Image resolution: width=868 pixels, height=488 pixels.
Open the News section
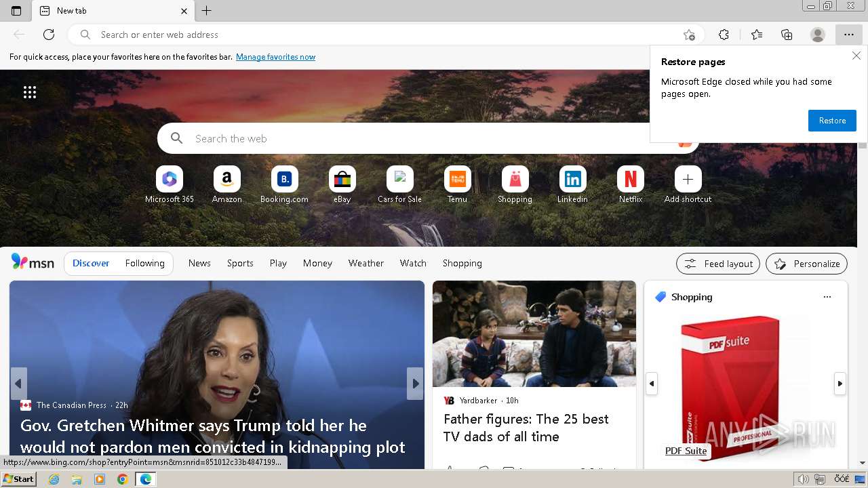(199, 263)
